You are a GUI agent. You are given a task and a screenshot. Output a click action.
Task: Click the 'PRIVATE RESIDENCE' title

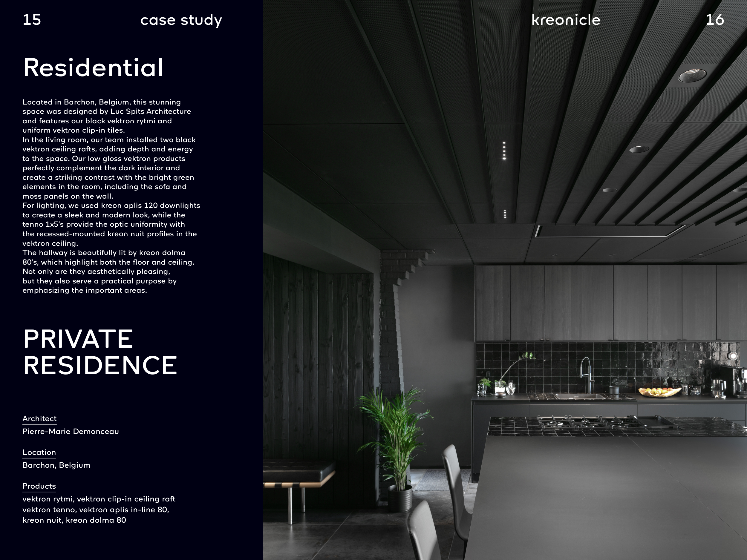(100, 352)
